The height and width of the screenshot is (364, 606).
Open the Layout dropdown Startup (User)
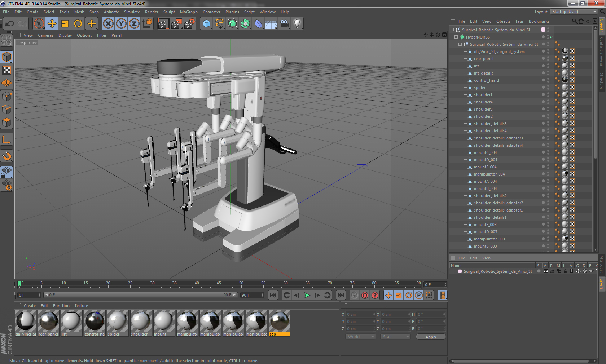(x=574, y=12)
